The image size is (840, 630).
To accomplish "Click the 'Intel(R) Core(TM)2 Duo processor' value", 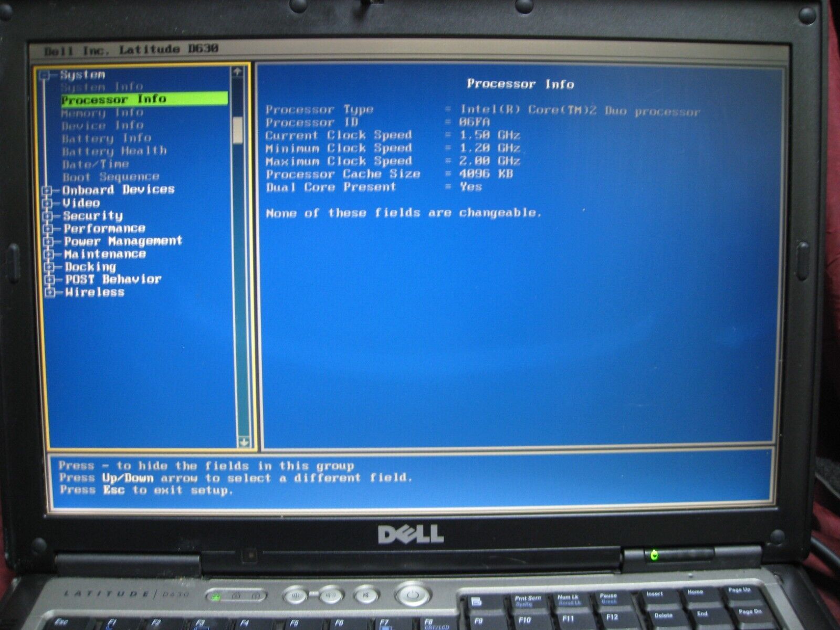I will [580, 111].
